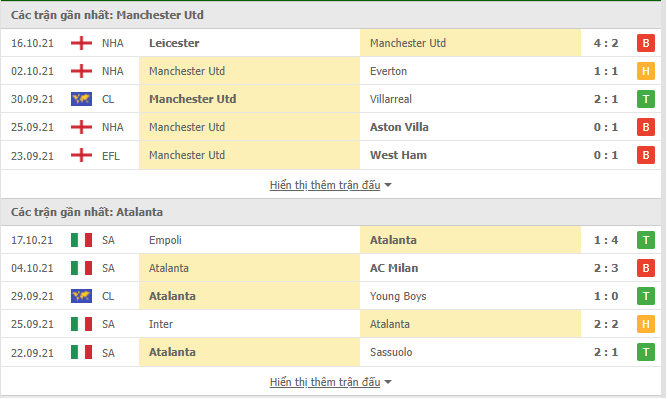Expand more Atalanta matches dropdown arrow

[x=388, y=382]
